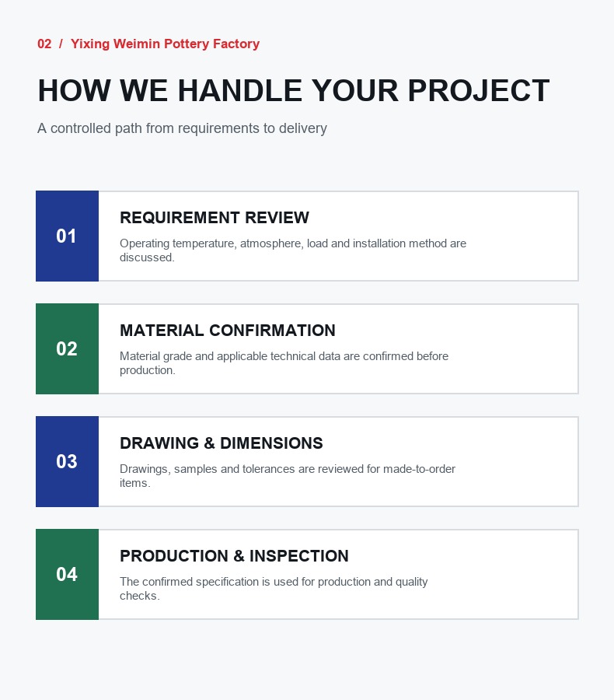The height and width of the screenshot is (700, 614).
Task: Click the operating temperature description text
Action: (293, 250)
